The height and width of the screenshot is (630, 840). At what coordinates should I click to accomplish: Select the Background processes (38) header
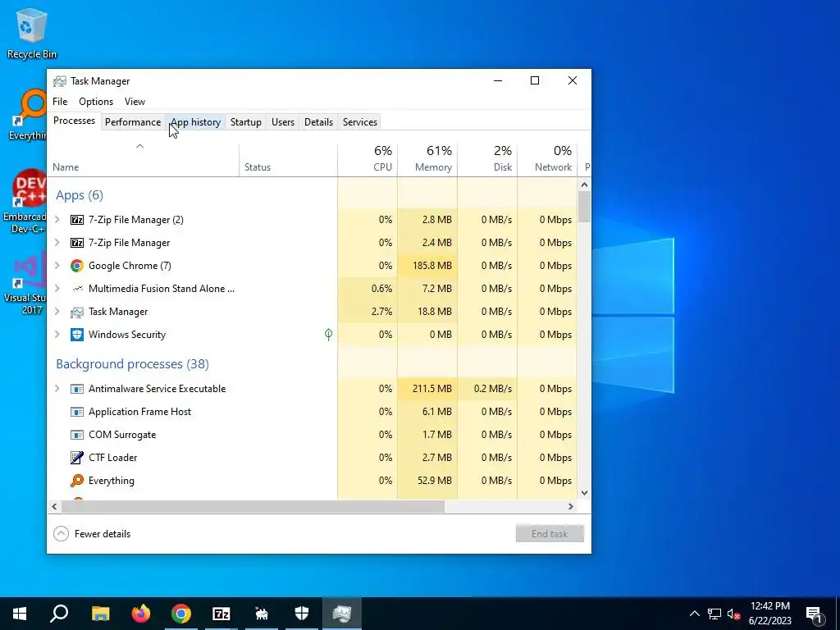click(132, 364)
